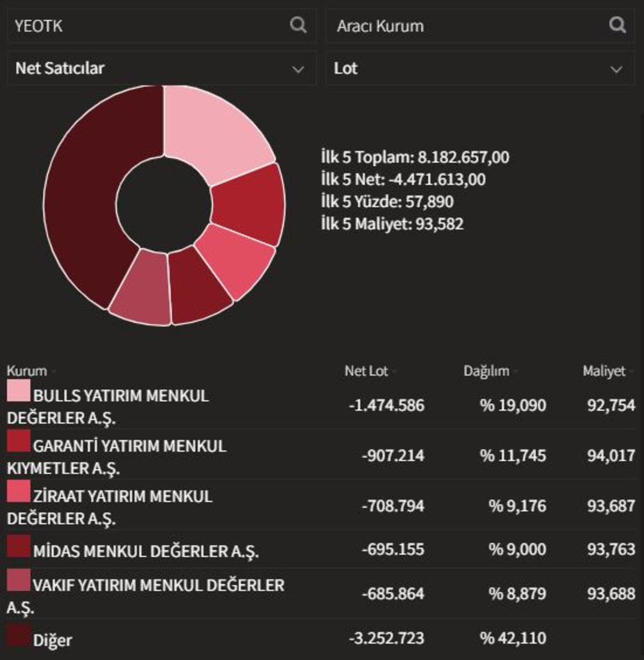
Task: Click the İlk 5 Yüzde summary line
Action: coord(387,202)
